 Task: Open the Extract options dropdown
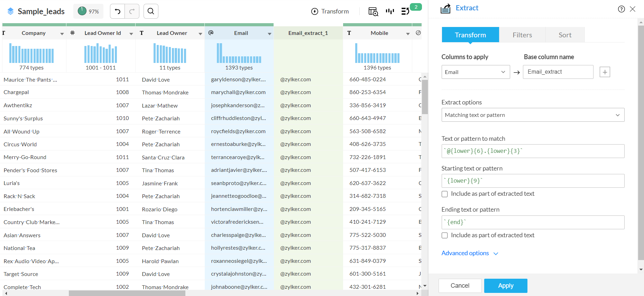[x=533, y=115]
